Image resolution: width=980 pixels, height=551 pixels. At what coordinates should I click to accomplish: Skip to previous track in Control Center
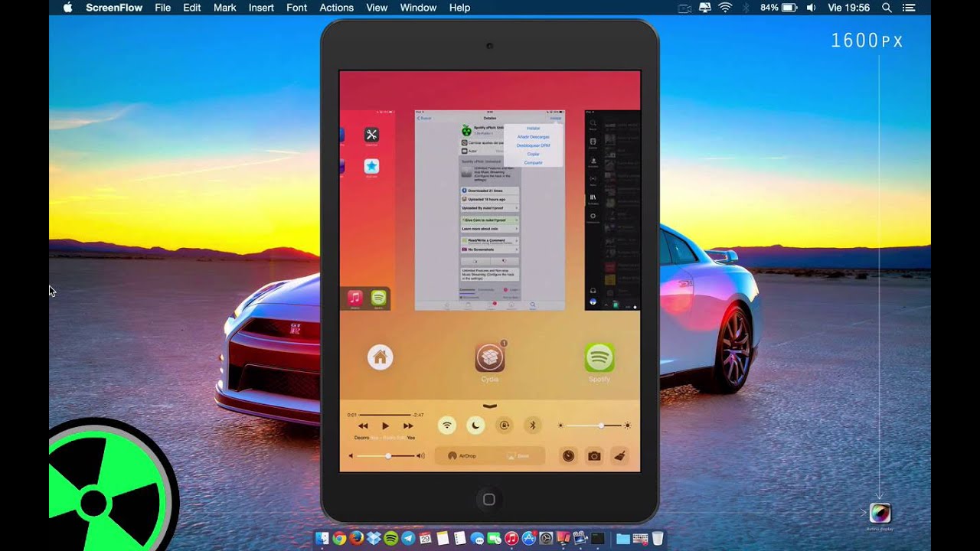(363, 426)
